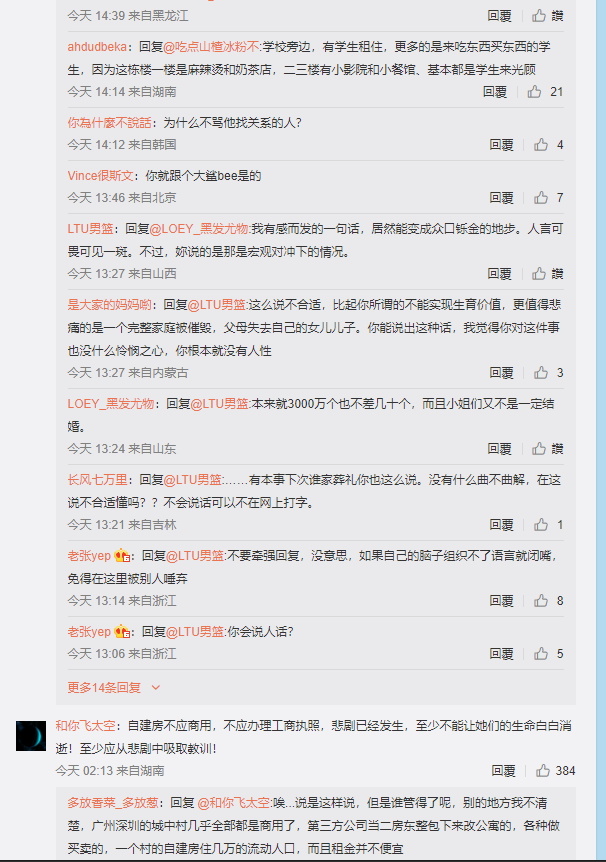
Task: Like 长风七万里's comment from 吉林
Action: 541,524
